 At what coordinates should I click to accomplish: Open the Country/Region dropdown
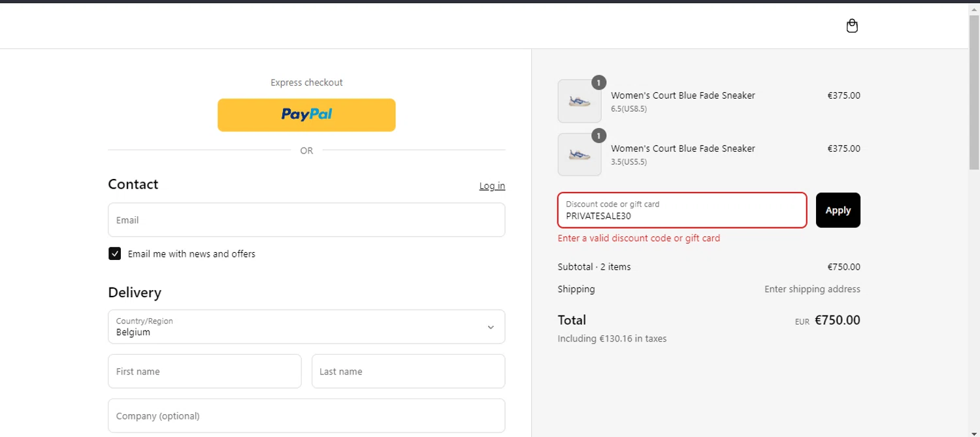point(306,327)
